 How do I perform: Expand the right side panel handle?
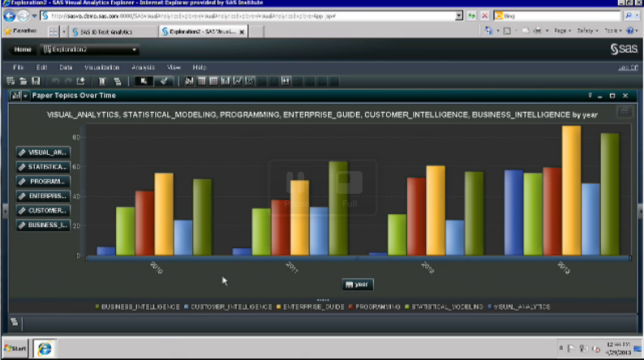click(640, 212)
